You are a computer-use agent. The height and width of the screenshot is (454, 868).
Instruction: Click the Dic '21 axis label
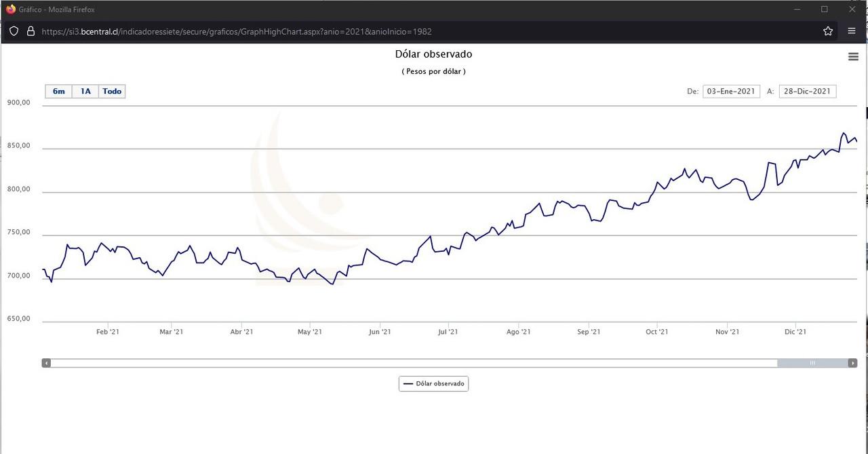[x=795, y=332]
